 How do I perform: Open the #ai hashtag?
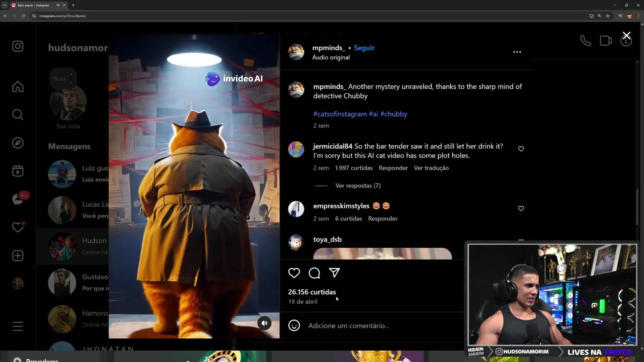click(x=374, y=114)
